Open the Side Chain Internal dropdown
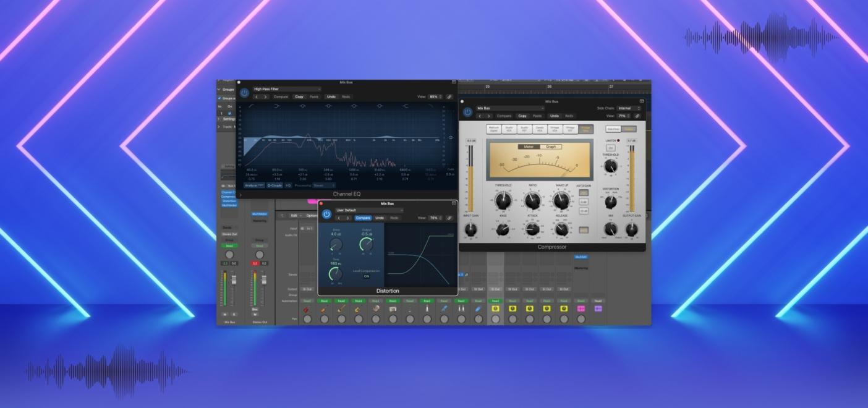Image resolution: width=868 pixels, height=408 pixels. pos(629,108)
